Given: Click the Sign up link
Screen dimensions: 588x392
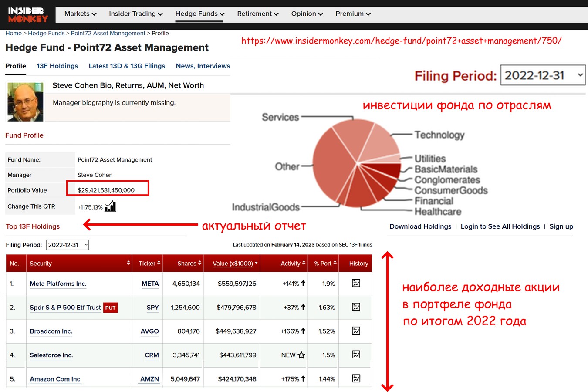Looking at the screenshot, I should 561,226.
